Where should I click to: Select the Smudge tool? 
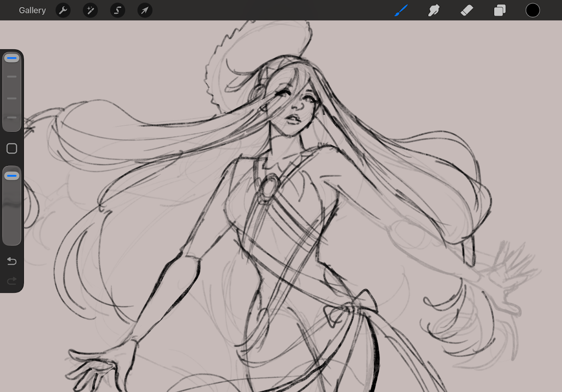tap(434, 10)
